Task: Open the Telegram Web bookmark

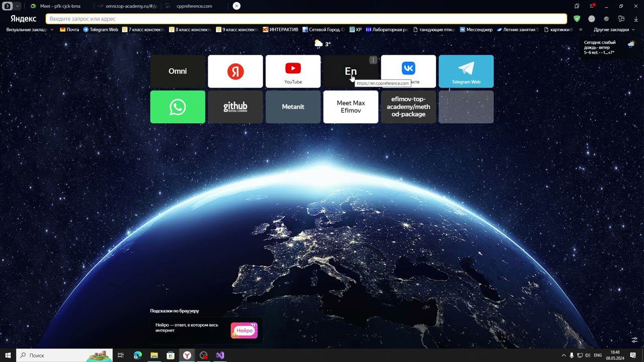Action: 101,30
